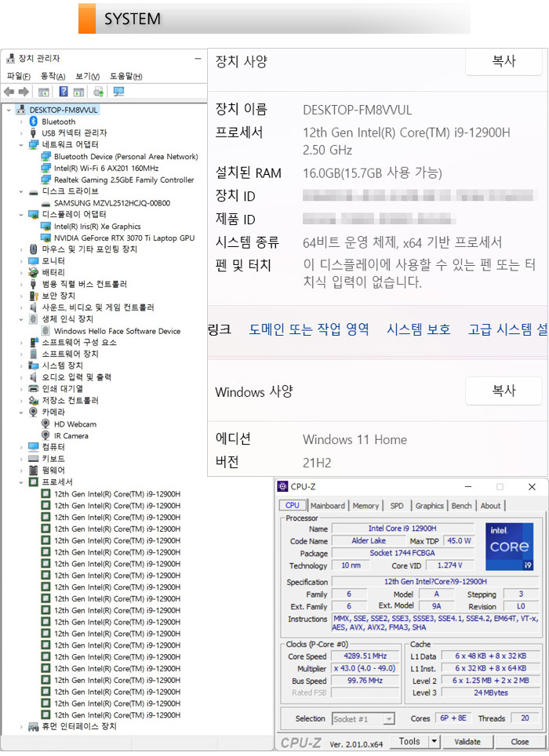The width and height of the screenshot is (549, 756).
Task: Click the Core Speed value 4289.51 MHz
Action: point(365,656)
